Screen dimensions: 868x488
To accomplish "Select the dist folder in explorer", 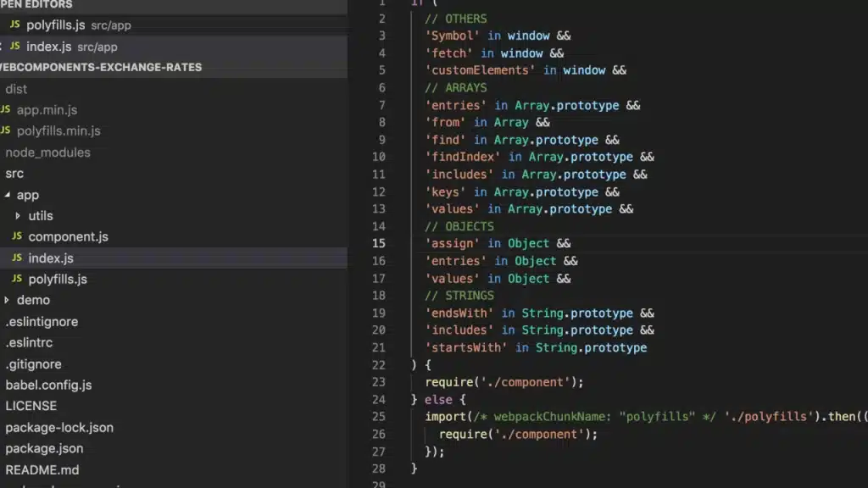I will (x=16, y=89).
